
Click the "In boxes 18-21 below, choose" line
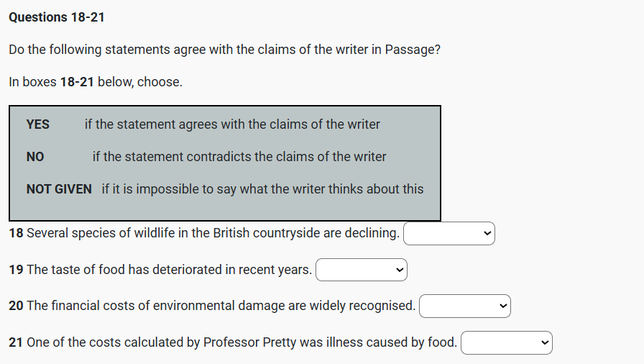pos(96,82)
